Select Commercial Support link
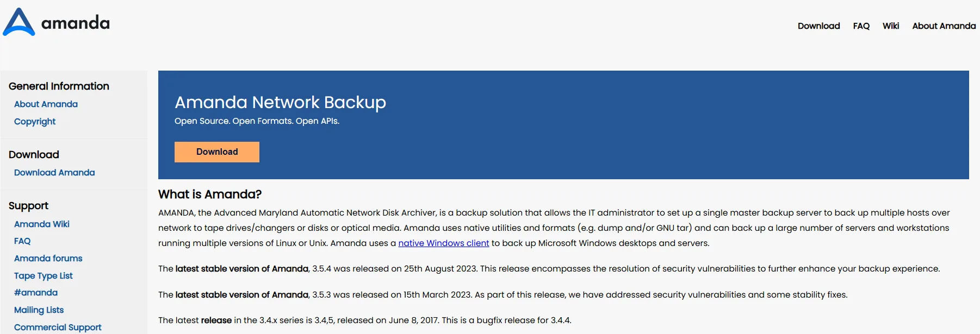 tap(58, 327)
